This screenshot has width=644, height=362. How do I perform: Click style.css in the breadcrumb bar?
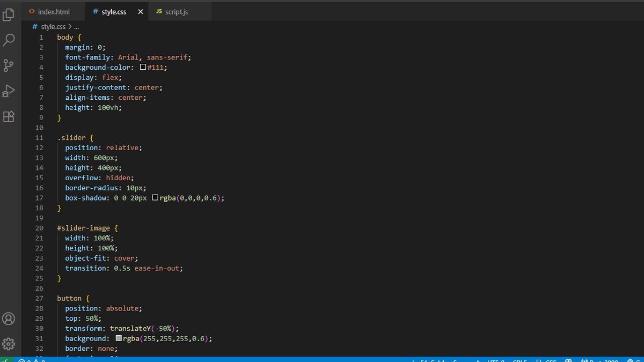click(53, 26)
